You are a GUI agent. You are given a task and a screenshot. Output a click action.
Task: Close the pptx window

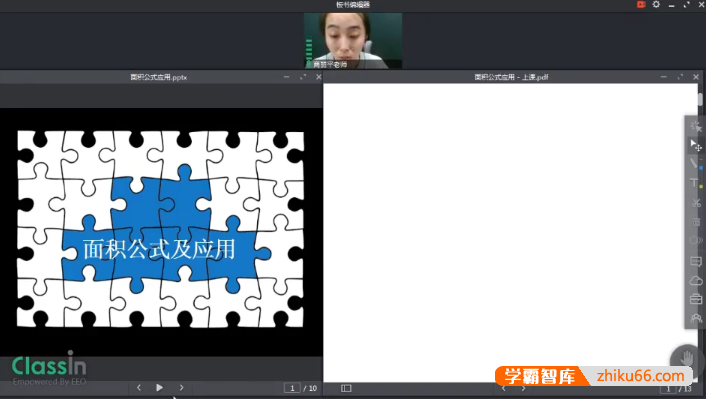(319, 77)
